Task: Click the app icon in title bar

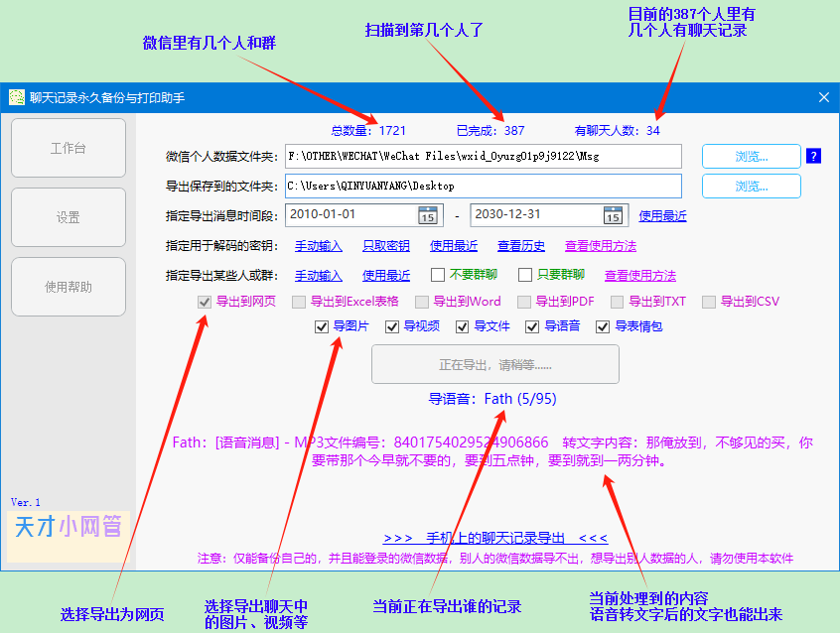Action: [17, 97]
